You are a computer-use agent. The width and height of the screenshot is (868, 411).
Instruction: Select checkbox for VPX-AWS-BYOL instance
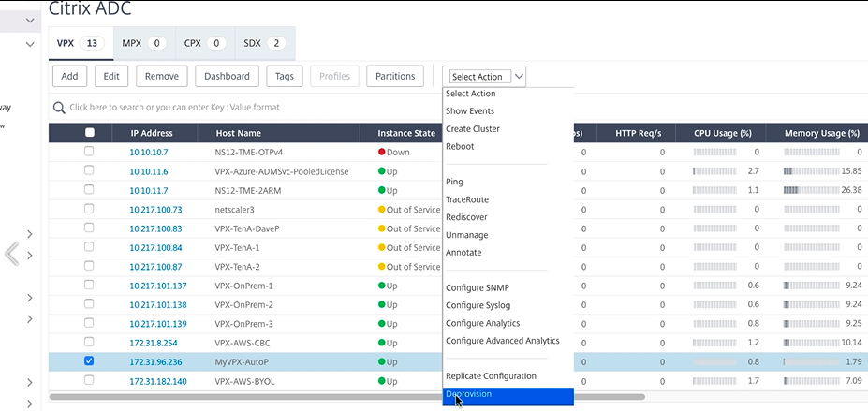pos(90,381)
